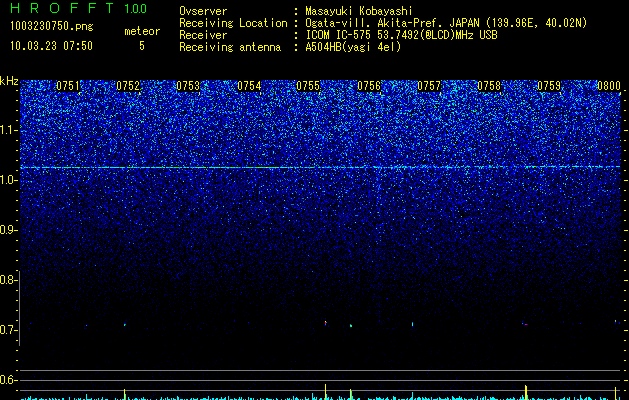Screen dimensions: 629x400
Task: Click the HROFFT program title text
Action: point(62,8)
